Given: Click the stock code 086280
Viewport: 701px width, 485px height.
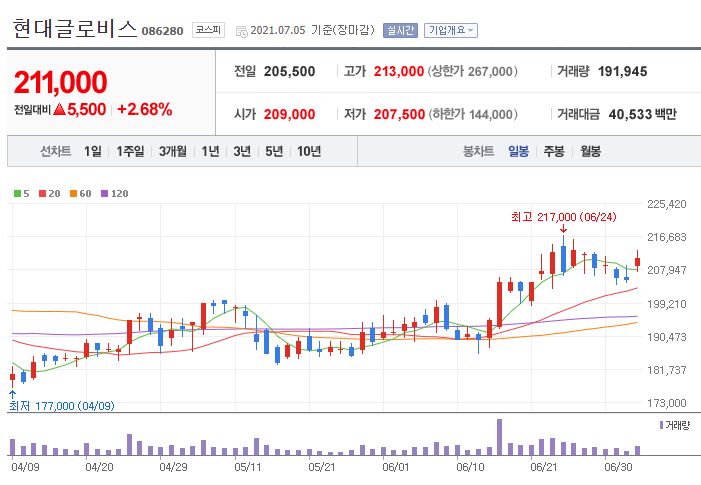Looking at the screenshot, I should pyautogui.click(x=162, y=31).
